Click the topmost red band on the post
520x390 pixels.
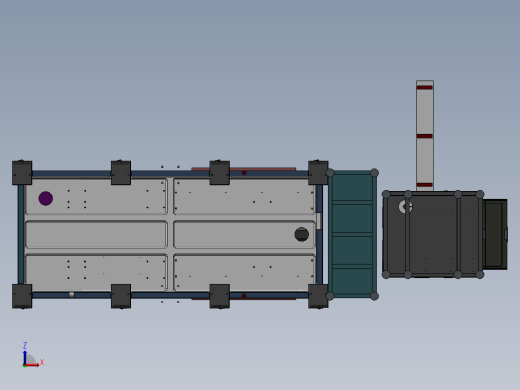(x=425, y=87)
